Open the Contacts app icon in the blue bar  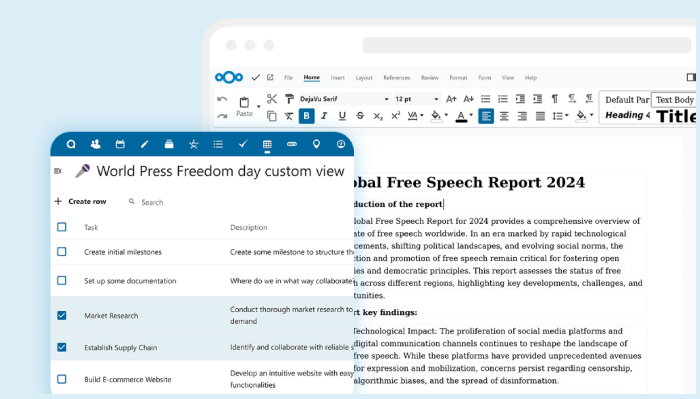click(x=95, y=144)
